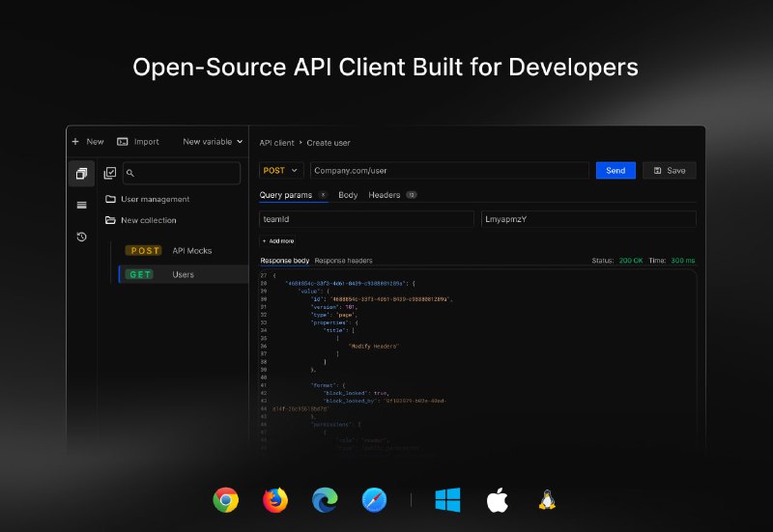The width and height of the screenshot is (773, 532).
Task: Click the Safari compass icon
Action: tap(374, 499)
